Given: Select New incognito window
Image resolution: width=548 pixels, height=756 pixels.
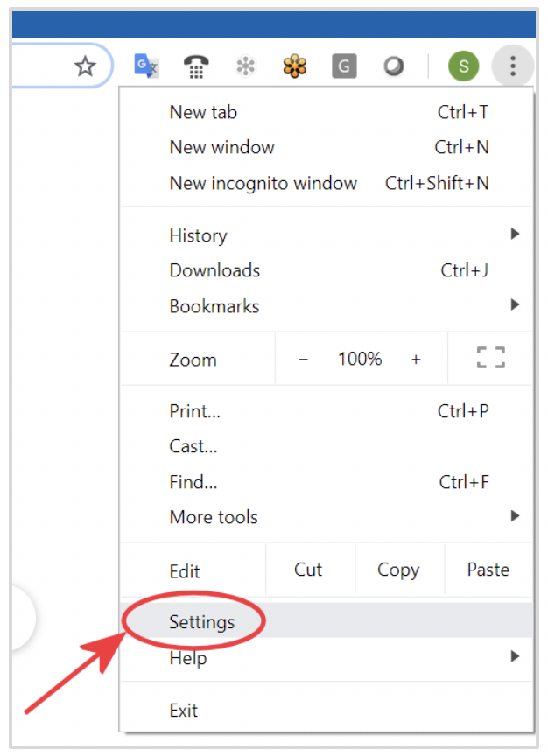Looking at the screenshot, I should point(327,183).
